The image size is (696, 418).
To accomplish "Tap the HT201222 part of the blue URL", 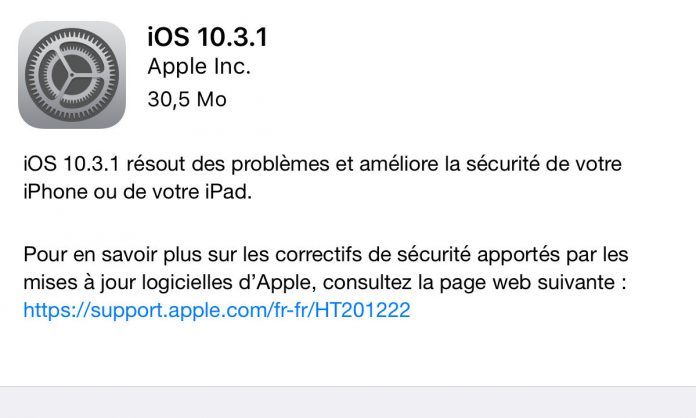I will point(363,309).
